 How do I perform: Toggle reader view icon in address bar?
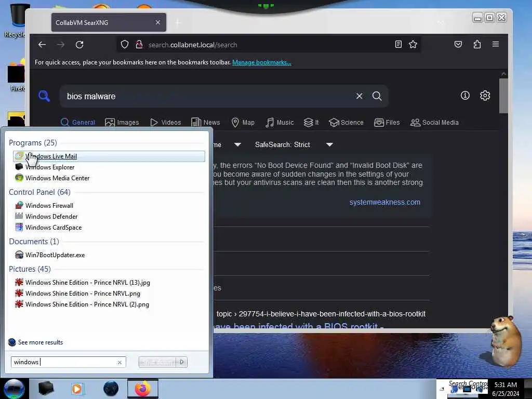[398, 44]
